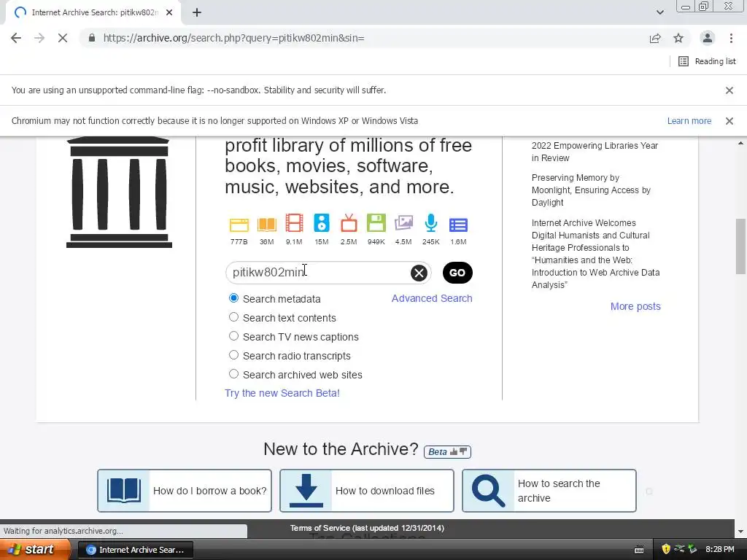This screenshot has width=747, height=560.
Task: Select Internet Archive taskbar button
Action: [135, 550]
